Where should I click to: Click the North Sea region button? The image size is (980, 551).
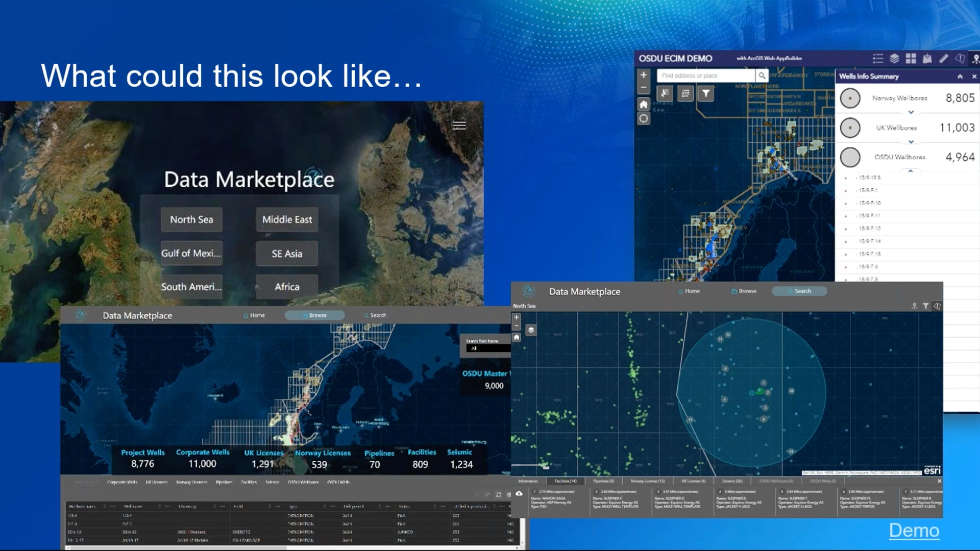(x=191, y=219)
